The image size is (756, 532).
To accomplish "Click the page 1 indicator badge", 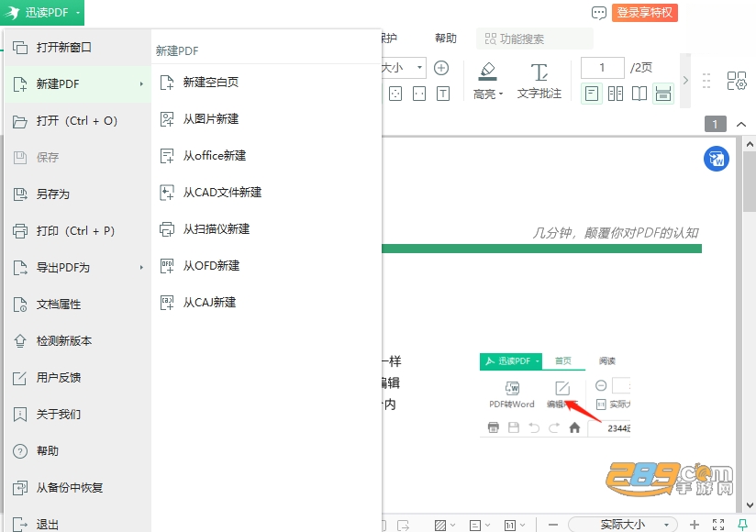I will point(715,125).
